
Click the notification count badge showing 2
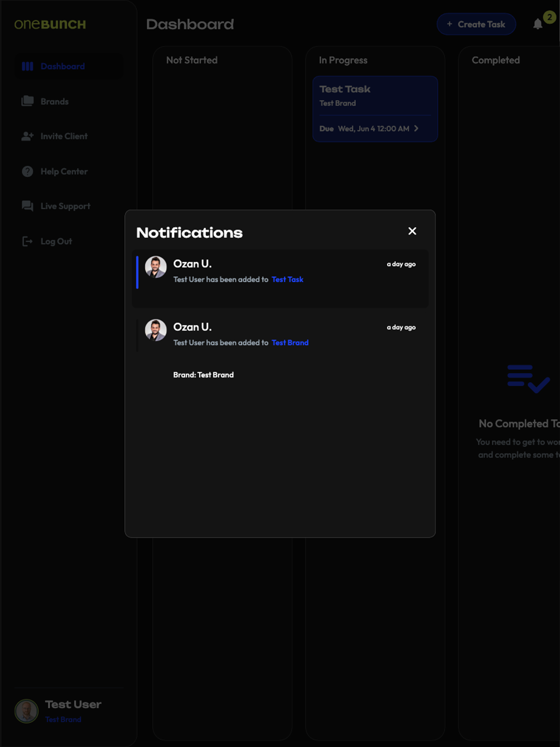[550, 17]
